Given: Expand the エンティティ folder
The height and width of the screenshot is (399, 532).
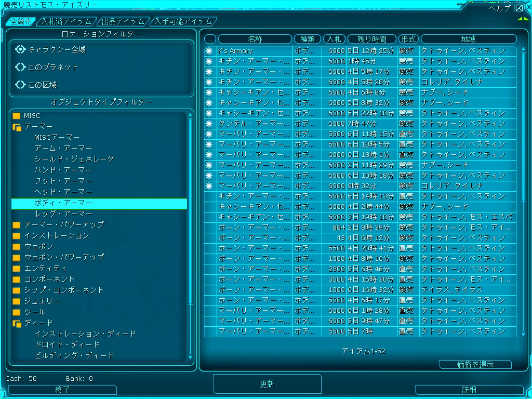Looking at the screenshot, I should click(16, 269).
